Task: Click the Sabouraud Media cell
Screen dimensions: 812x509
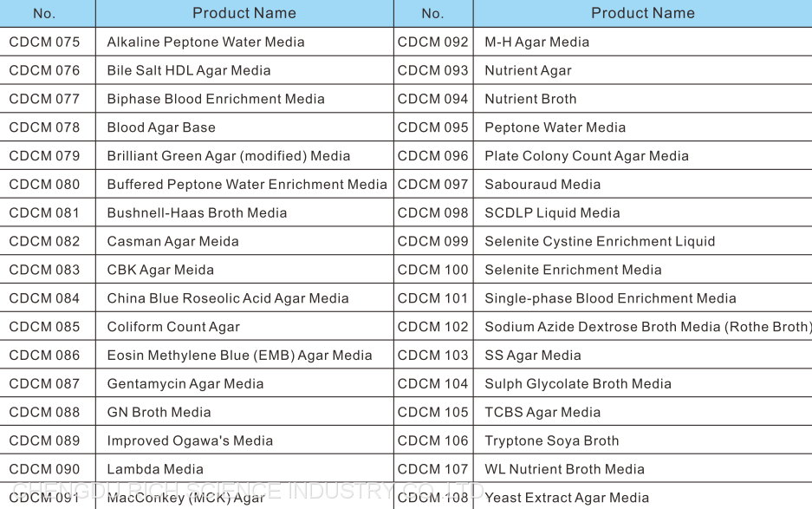Action: [542, 184]
